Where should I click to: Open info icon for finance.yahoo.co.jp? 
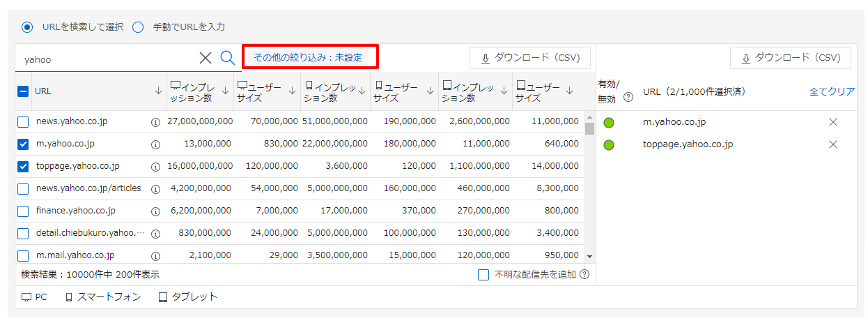point(155,211)
